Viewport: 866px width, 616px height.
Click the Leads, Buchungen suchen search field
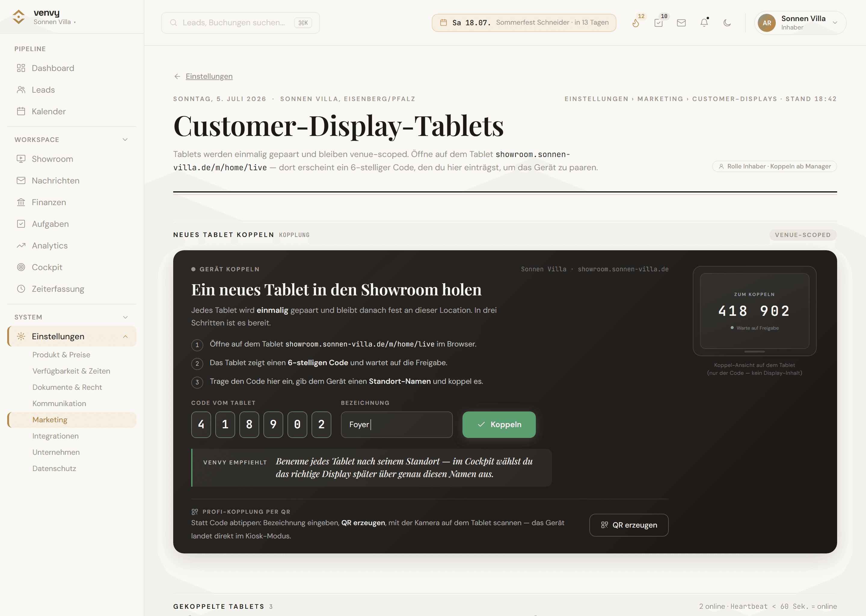pyautogui.click(x=240, y=23)
